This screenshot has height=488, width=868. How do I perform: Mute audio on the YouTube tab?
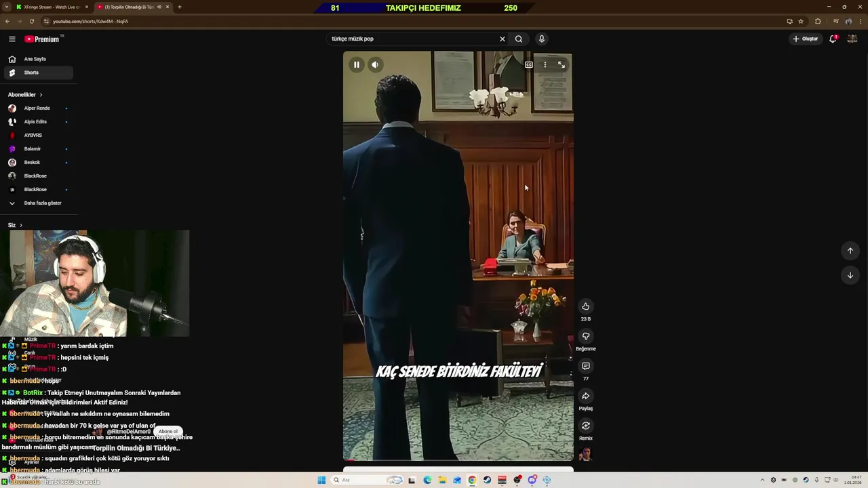tap(159, 7)
